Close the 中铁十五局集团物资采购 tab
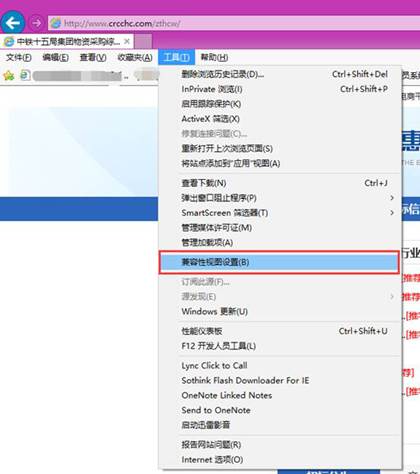 pos(127,41)
